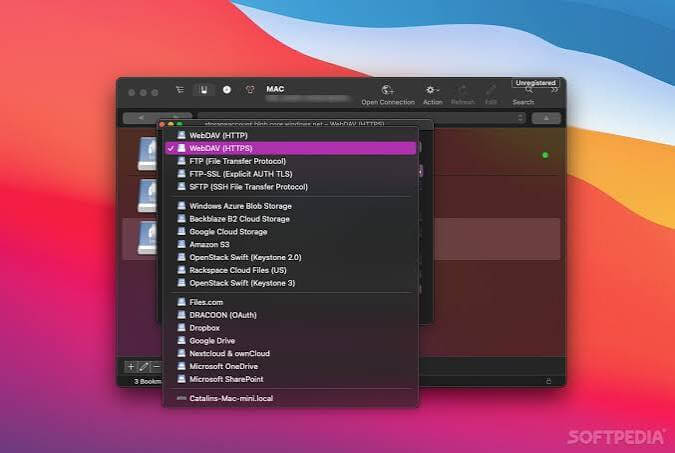Remove bookmark with the minus button
This screenshot has height=453, width=675.
156,366
